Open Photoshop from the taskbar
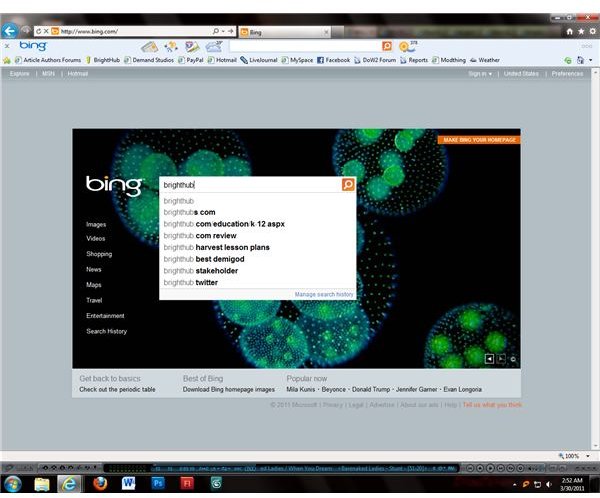Viewport: 600px width, 498px height. tap(158, 483)
